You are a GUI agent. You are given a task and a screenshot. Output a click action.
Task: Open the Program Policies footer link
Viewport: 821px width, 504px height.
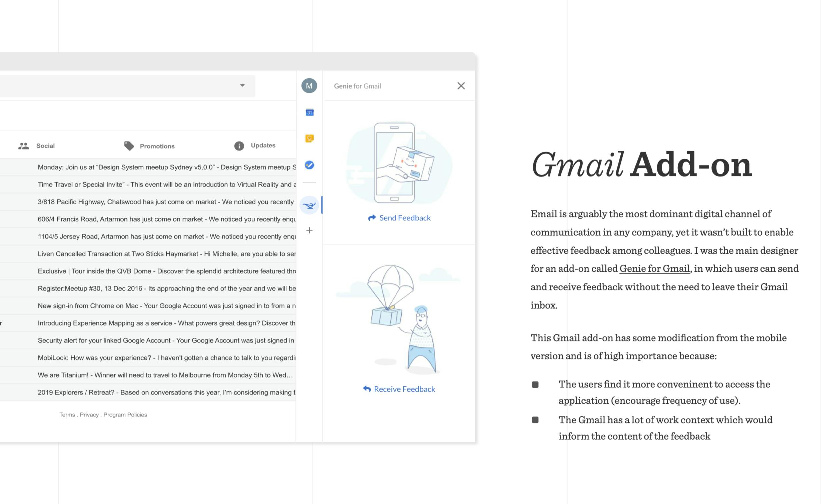pyautogui.click(x=125, y=415)
